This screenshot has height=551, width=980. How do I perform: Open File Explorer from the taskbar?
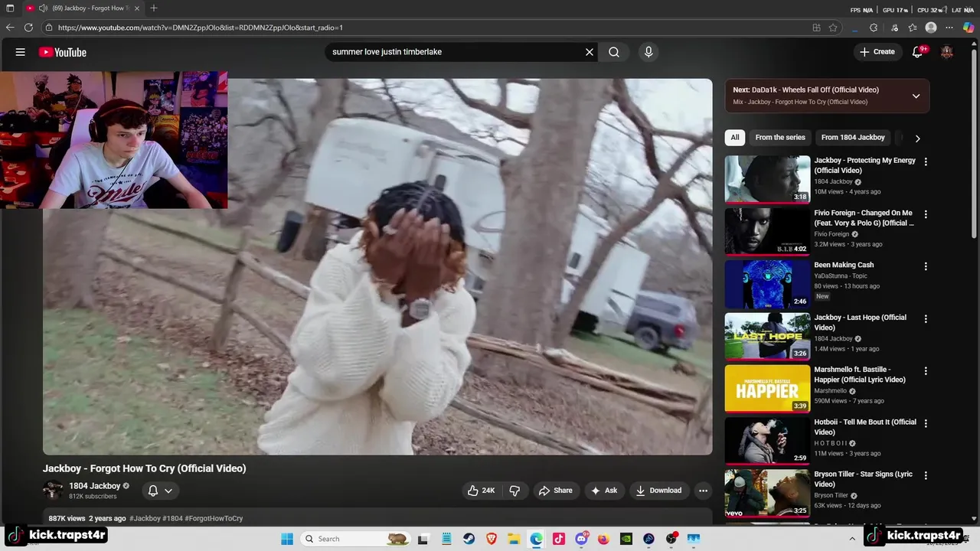pyautogui.click(x=514, y=539)
